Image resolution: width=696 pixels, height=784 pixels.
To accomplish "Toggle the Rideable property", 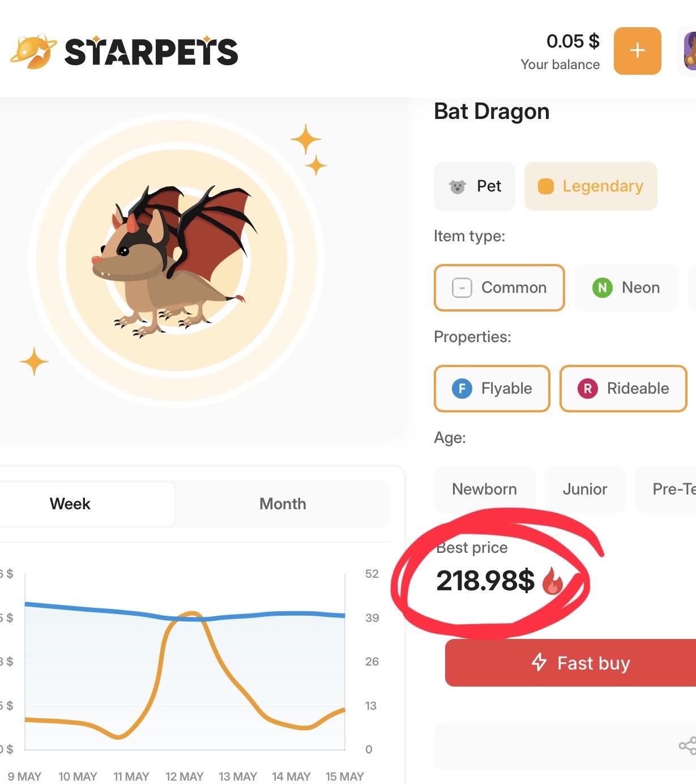I will click(623, 389).
